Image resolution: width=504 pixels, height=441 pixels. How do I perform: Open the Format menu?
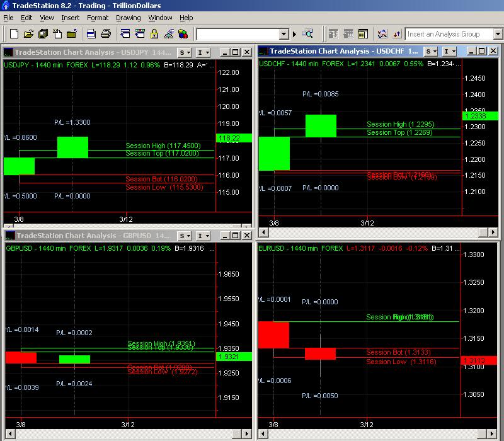click(x=98, y=18)
